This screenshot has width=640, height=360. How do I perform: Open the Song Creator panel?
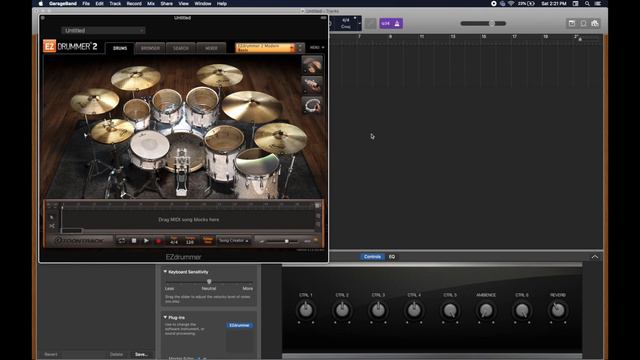point(233,241)
